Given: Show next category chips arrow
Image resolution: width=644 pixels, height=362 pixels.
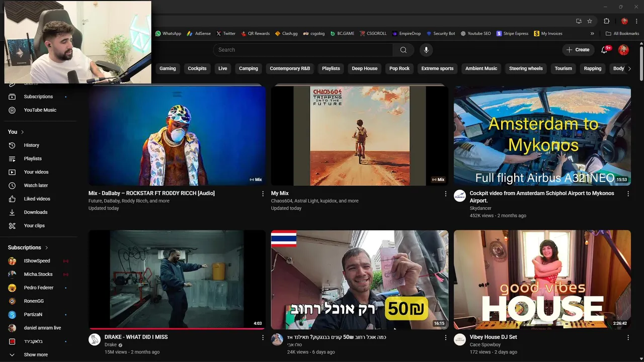Looking at the screenshot, I should (629, 68).
